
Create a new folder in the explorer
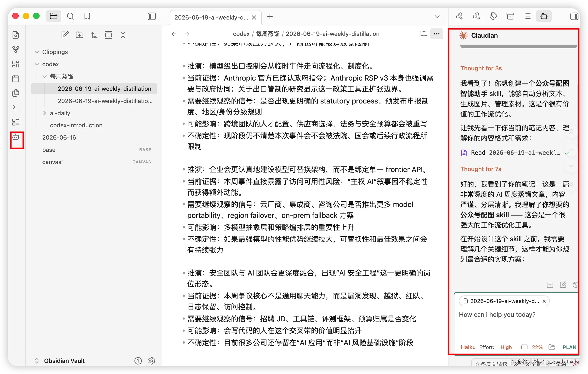click(79, 35)
